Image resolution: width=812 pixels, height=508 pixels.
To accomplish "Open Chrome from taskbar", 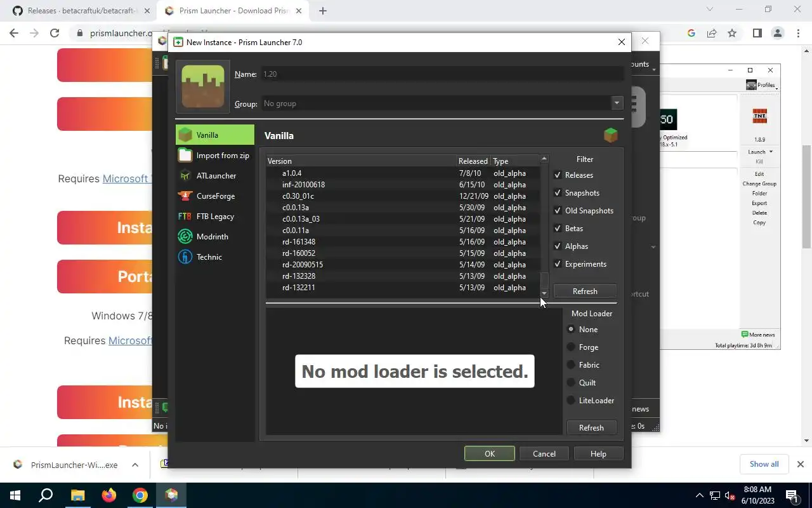I will (140, 495).
